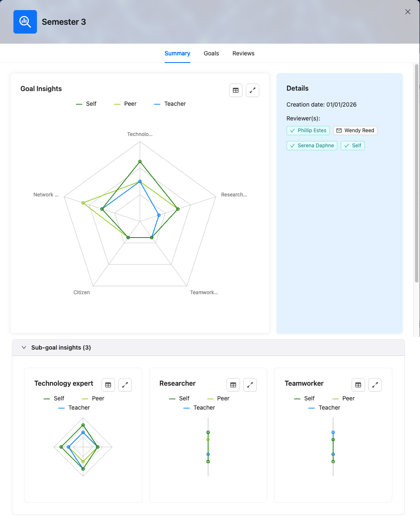Toggle Peer series in Goal Insights legend
Viewport: 420px width, 520px height.
coord(125,104)
